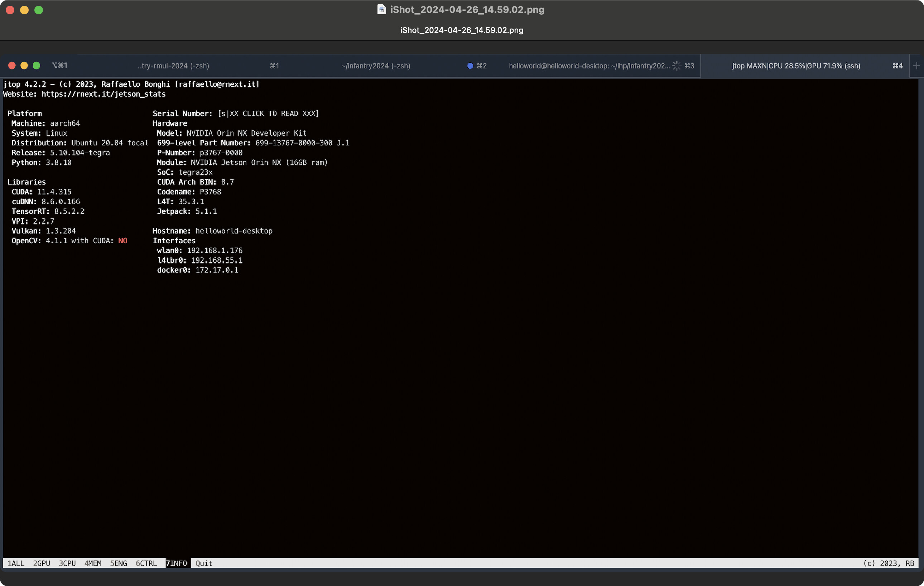Open the 4MEM memory page
924x586 pixels.
[93, 563]
